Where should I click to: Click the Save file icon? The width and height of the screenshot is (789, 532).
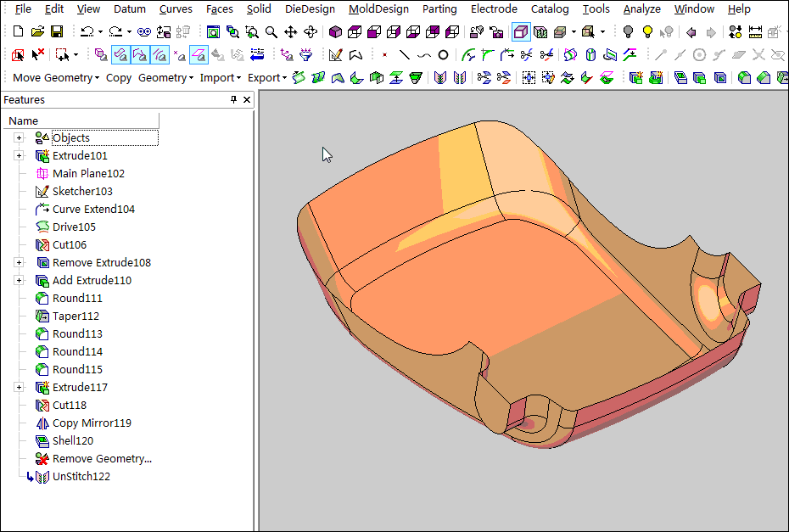[x=56, y=32]
